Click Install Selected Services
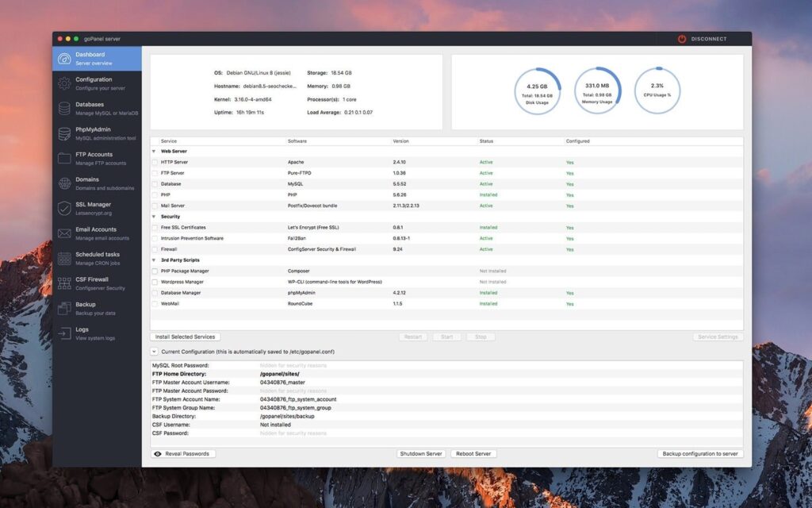The height and width of the screenshot is (508, 812). pyautogui.click(x=185, y=337)
